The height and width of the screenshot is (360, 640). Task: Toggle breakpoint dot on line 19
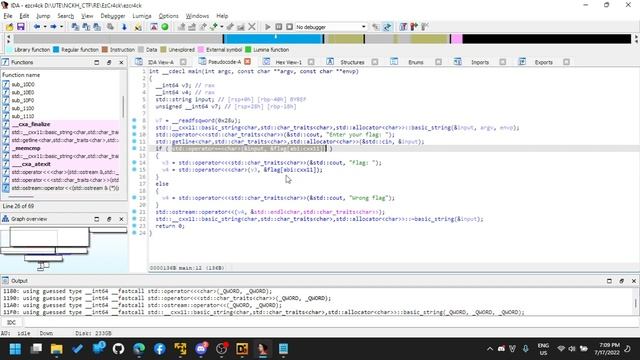pyautogui.click(x=134, y=198)
